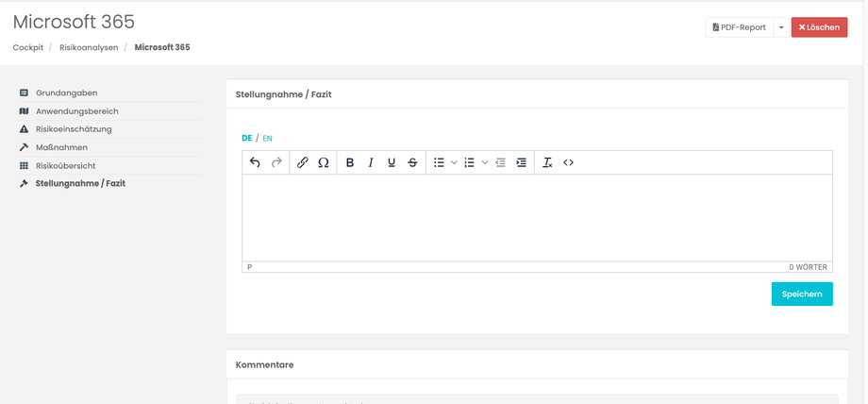The image size is (868, 404).
Task: Open the source code view icon
Action: (x=568, y=162)
